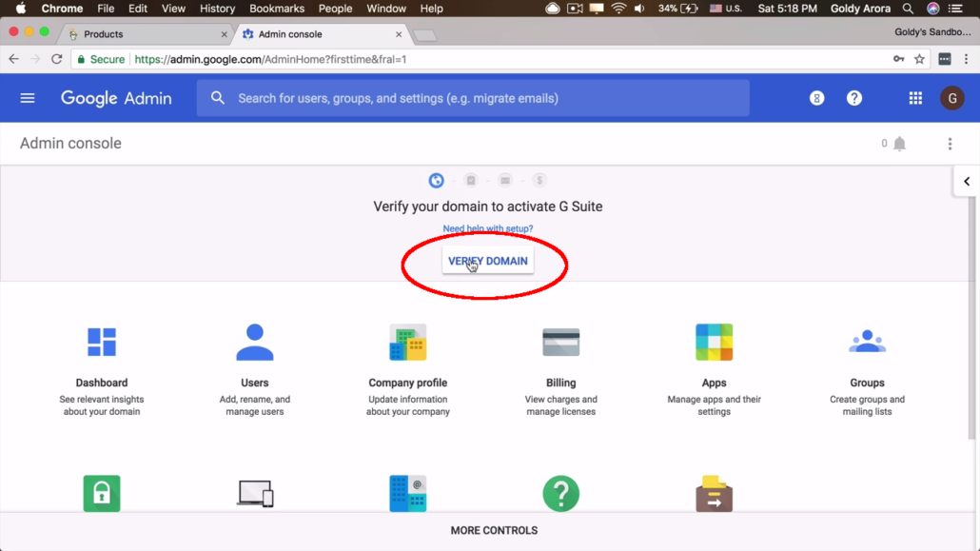Click the Chrome extension icon beside star

coord(945,59)
